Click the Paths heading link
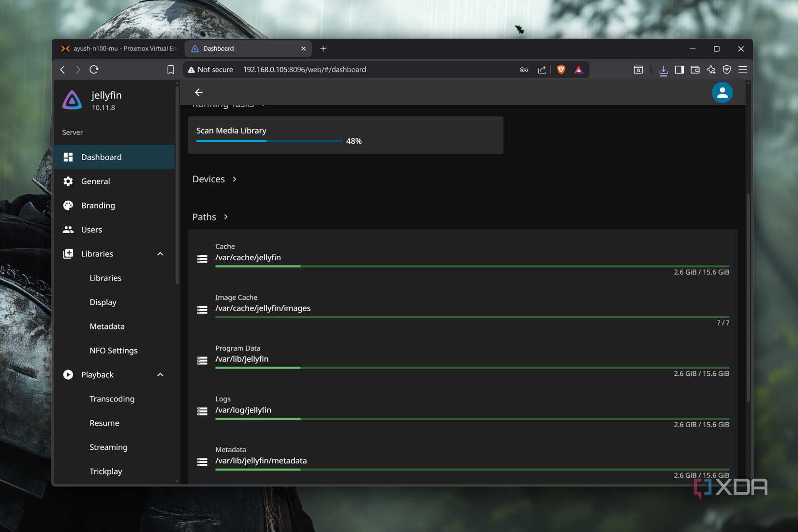The height and width of the screenshot is (532, 798). (204, 217)
